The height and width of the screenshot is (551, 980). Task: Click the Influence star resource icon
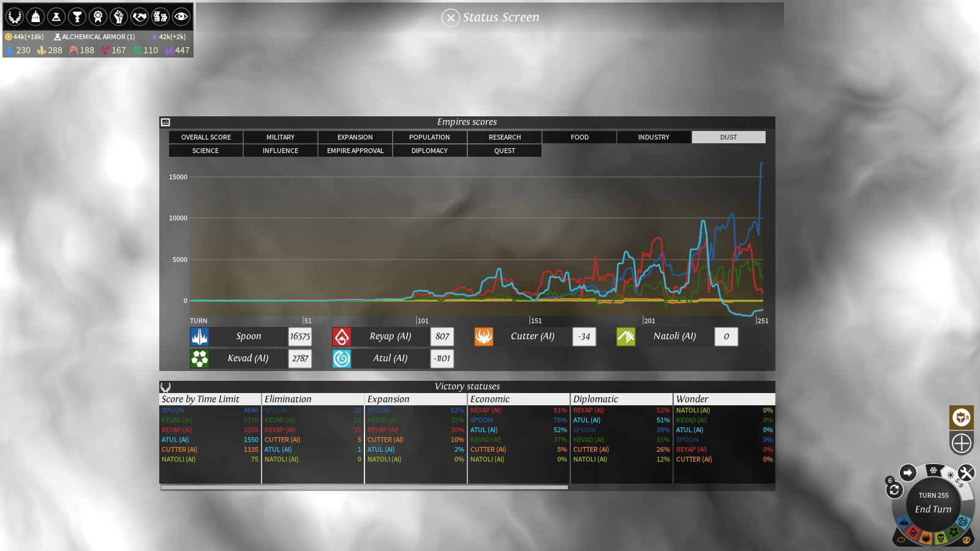point(154,37)
